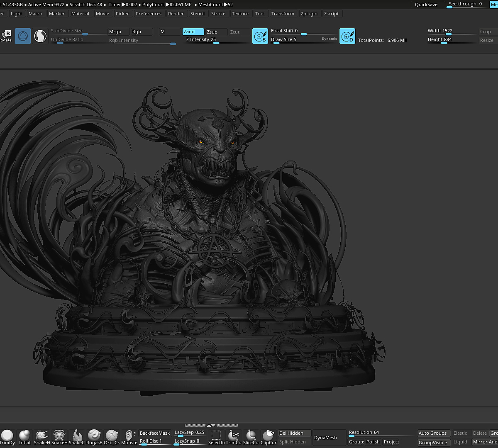Click the Mirror And Weld button

[485, 442]
